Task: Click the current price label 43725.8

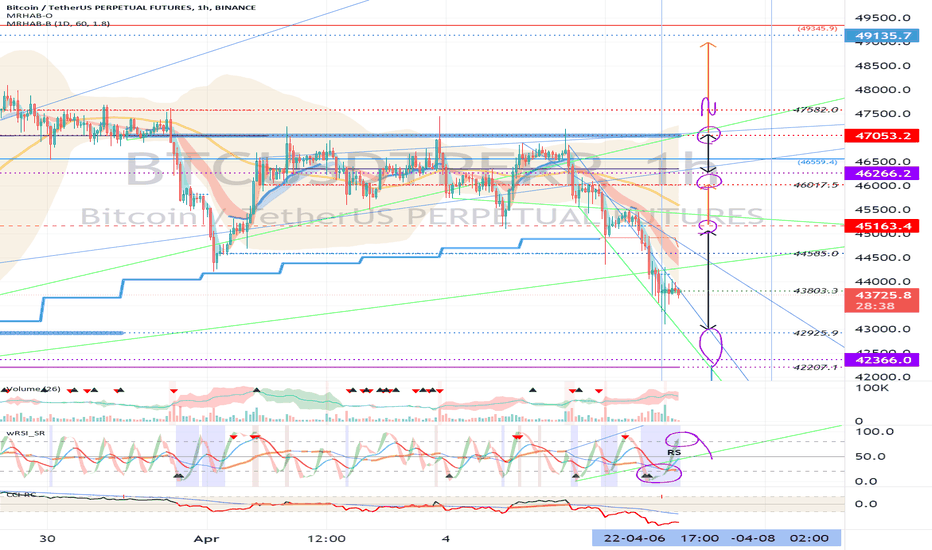Action: click(x=882, y=295)
